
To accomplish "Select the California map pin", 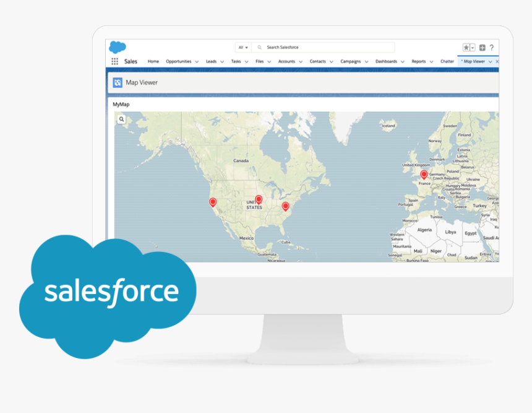I will (x=213, y=202).
